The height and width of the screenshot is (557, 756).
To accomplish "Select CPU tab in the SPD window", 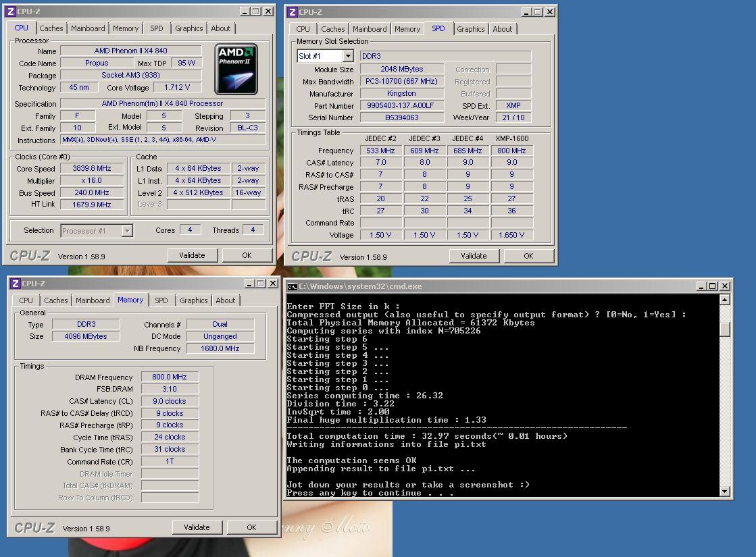I will point(303,29).
